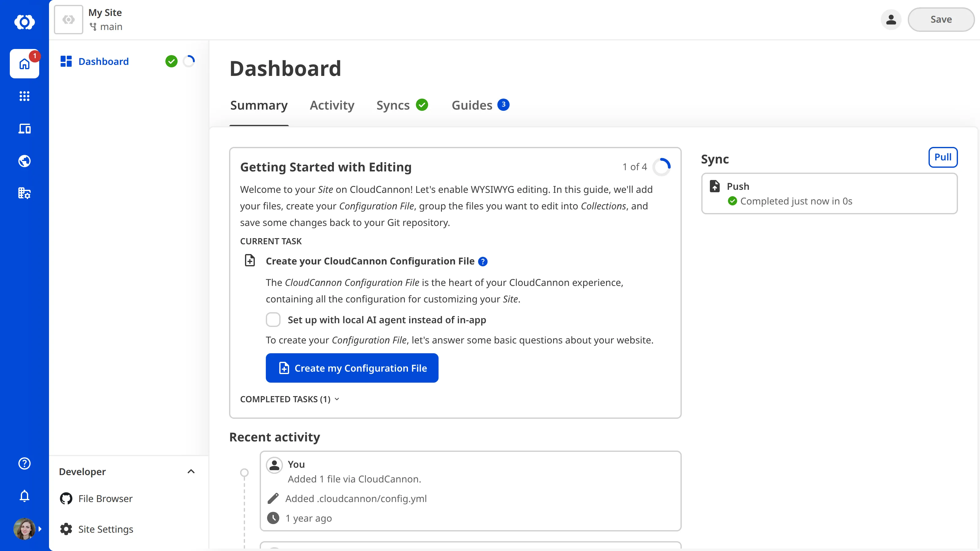This screenshot has width=980, height=551.
Task: Click the gear icon beside Site Settings
Action: coord(66,529)
